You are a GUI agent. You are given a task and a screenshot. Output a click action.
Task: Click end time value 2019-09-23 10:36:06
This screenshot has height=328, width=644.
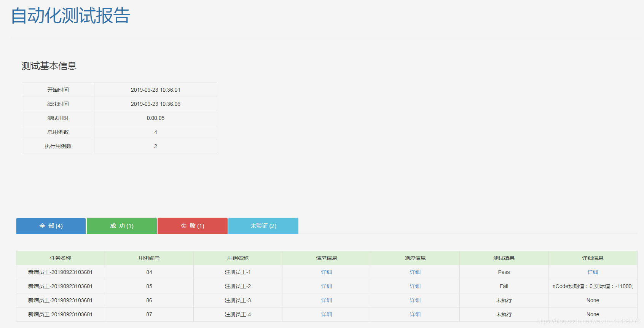click(x=156, y=104)
